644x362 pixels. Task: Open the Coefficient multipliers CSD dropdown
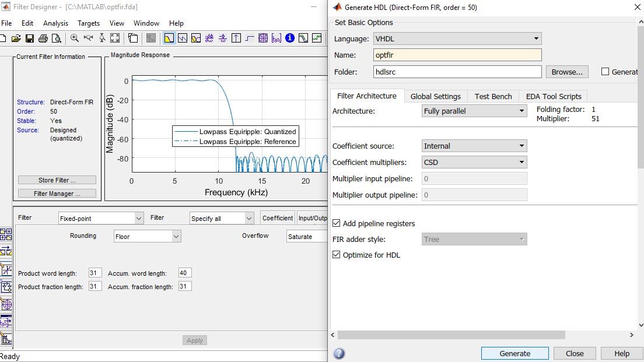(x=474, y=162)
